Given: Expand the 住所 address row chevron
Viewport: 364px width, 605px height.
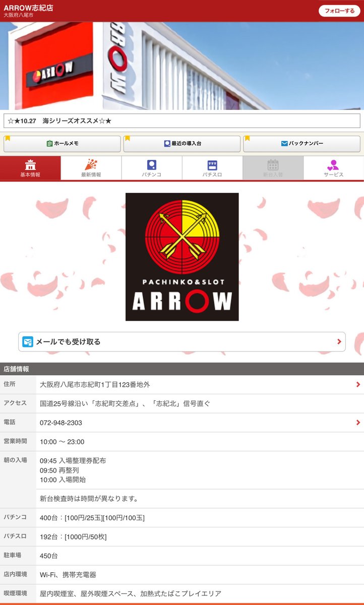Looking at the screenshot, I should click(358, 384).
